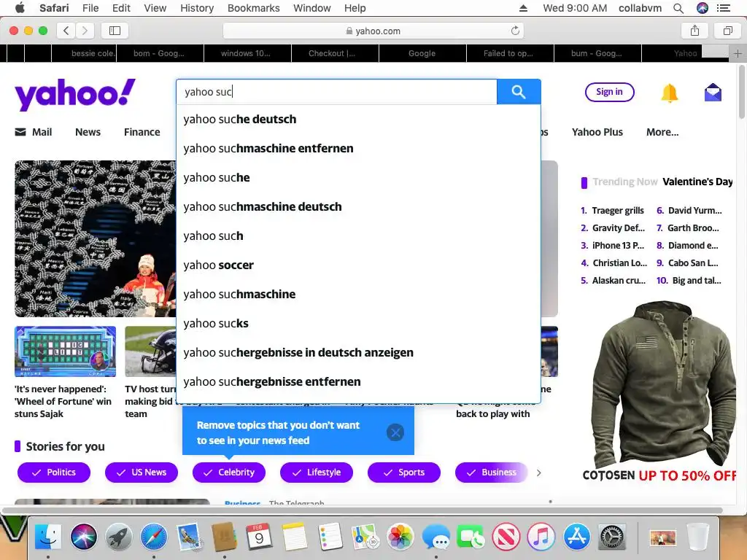The image size is (747, 560).
Task: Open App Store in the Dock
Action: coord(576,537)
